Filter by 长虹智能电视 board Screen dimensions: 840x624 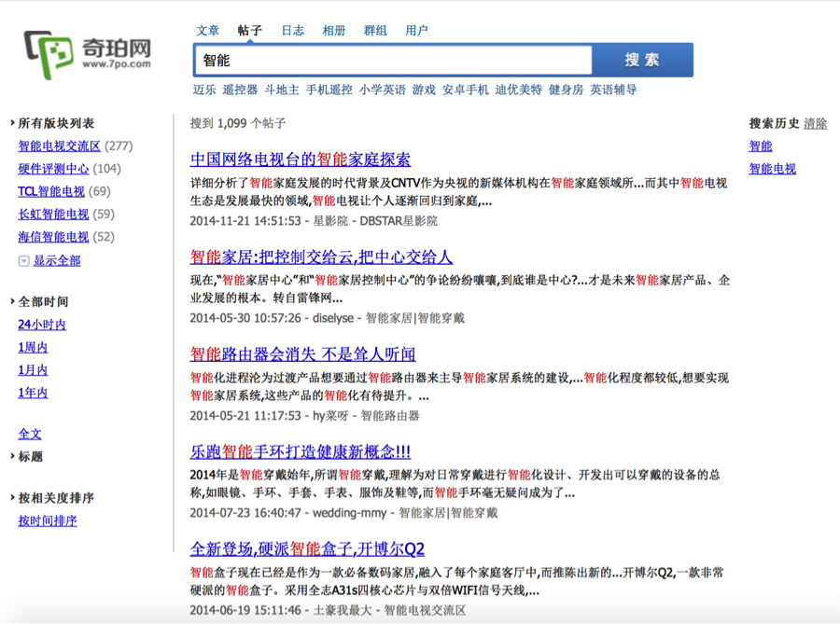[53, 215]
